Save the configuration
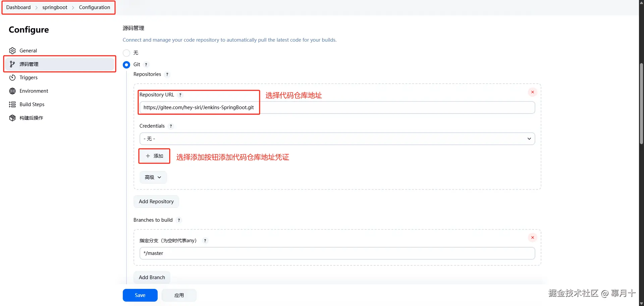This screenshot has width=644, height=306. point(140,295)
